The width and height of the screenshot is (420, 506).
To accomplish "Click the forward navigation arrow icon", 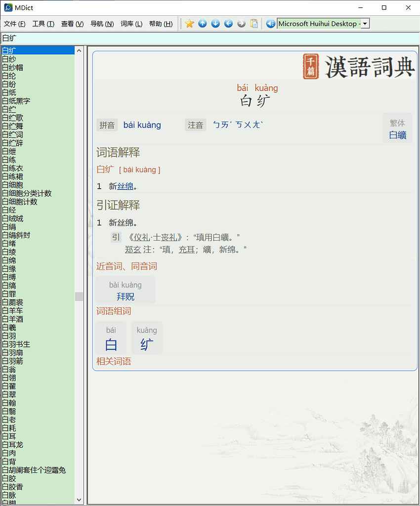I will (241, 23).
